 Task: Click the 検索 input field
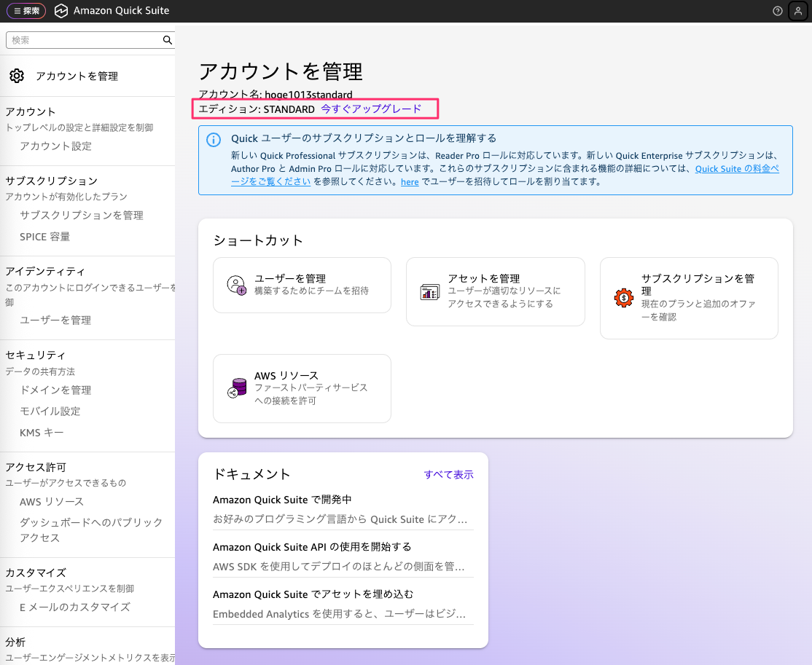point(84,41)
